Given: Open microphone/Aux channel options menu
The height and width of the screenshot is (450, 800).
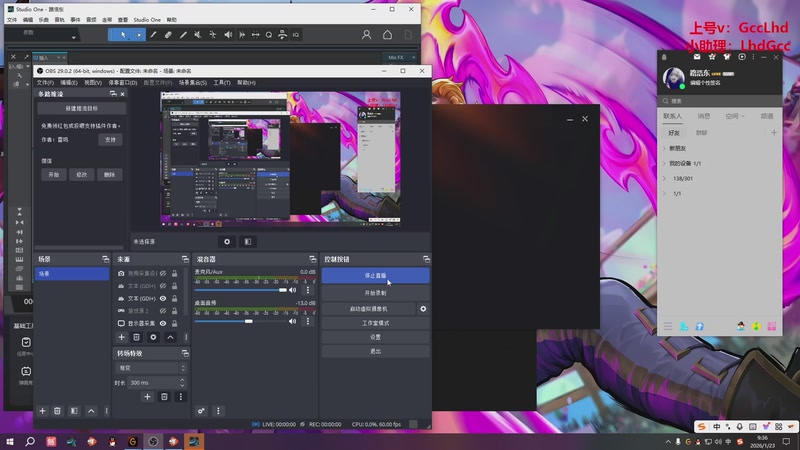Looking at the screenshot, I should (x=308, y=290).
